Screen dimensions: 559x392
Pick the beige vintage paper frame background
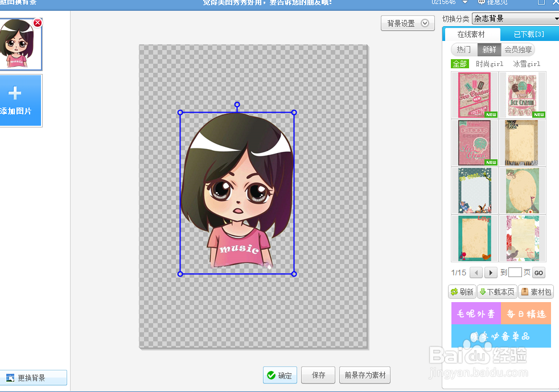[523, 143]
